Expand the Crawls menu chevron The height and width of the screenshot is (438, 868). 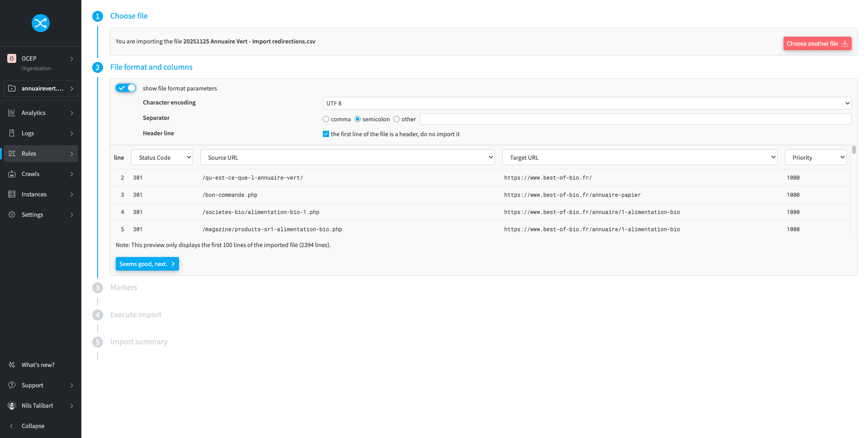72,174
